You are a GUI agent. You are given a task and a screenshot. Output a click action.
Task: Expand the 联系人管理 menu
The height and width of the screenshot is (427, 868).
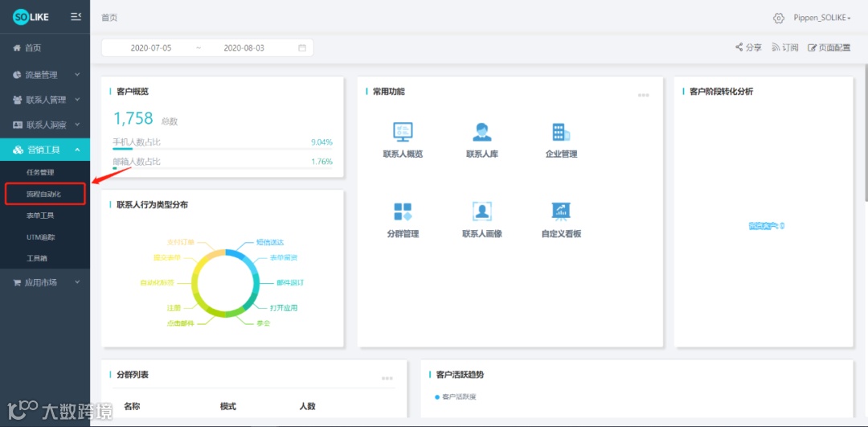pos(45,100)
